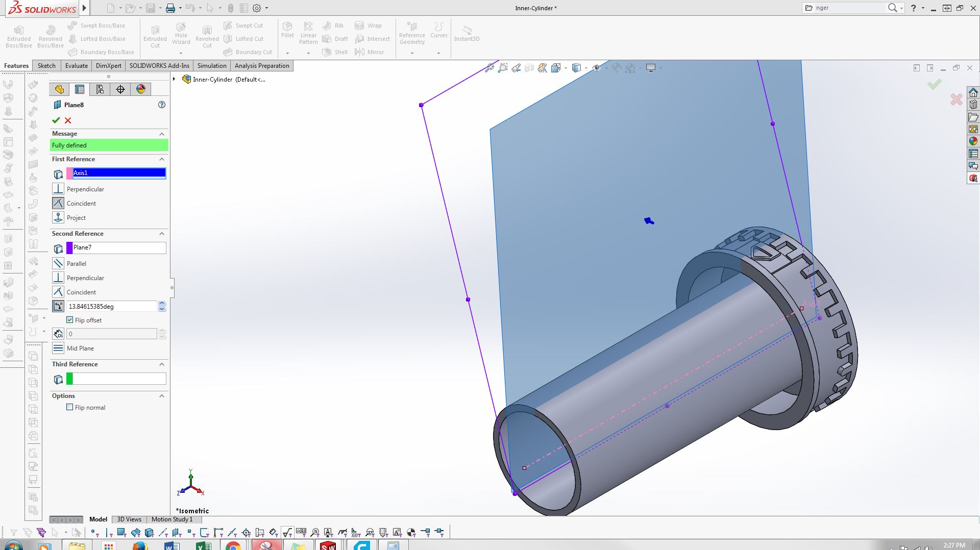Screen dimensions: 980x550
Task: Cancel with the confirmation corner red X
Action: [x=957, y=99]
